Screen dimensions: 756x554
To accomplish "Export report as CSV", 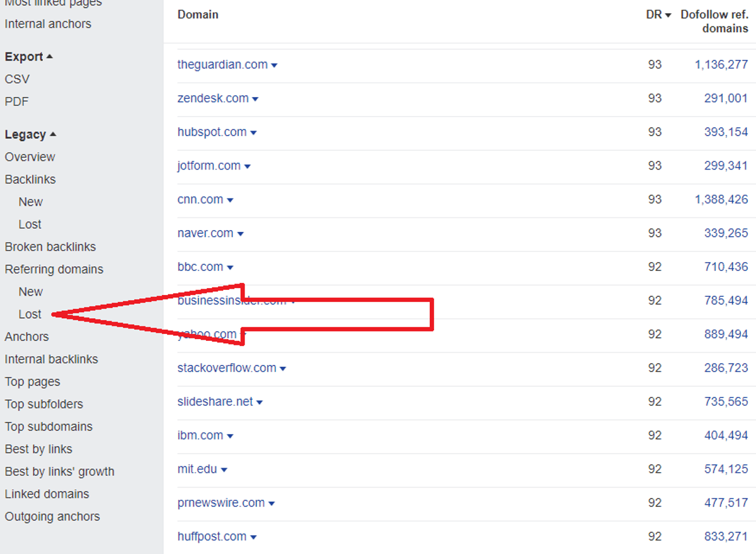I will (x=17, y=79).
